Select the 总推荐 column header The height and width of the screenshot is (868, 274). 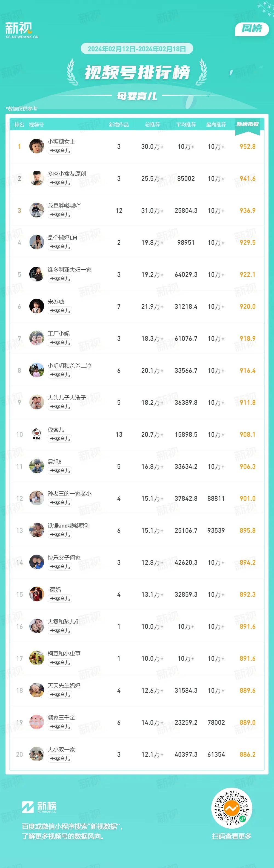(152, 125)
